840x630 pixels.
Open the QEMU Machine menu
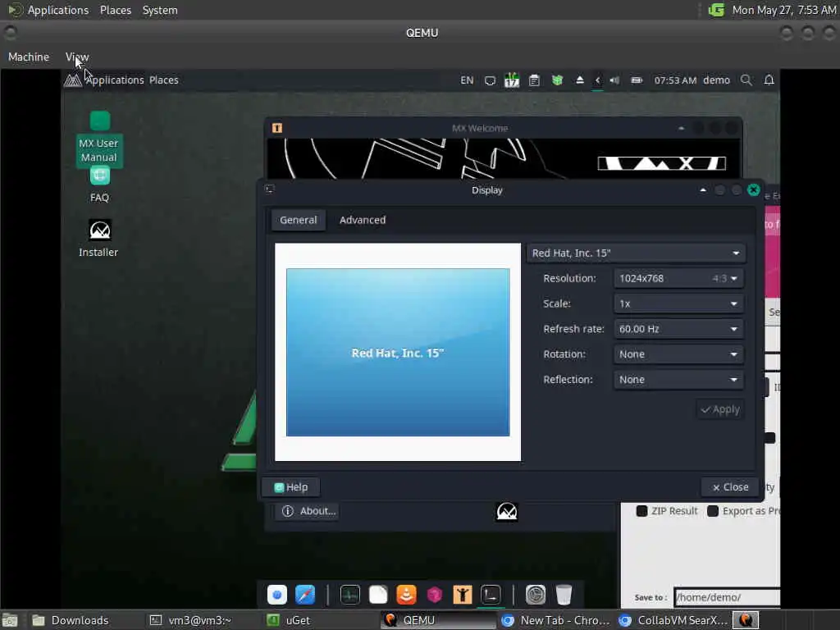(29, 57)
